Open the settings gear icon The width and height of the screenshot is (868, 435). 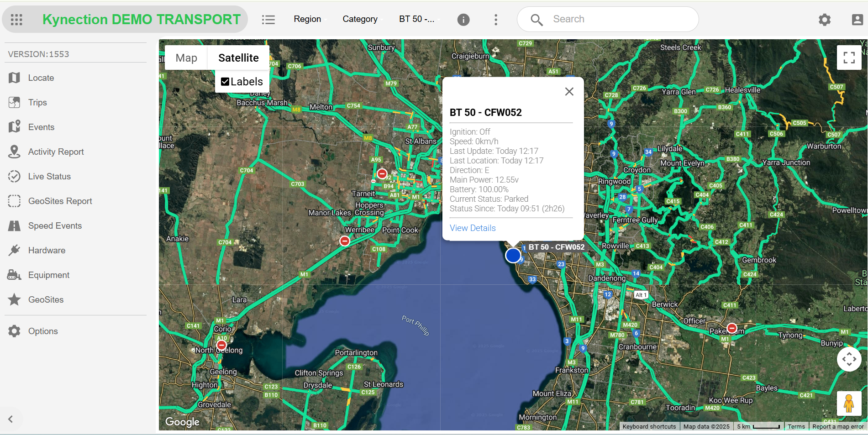tap(824, 20)
